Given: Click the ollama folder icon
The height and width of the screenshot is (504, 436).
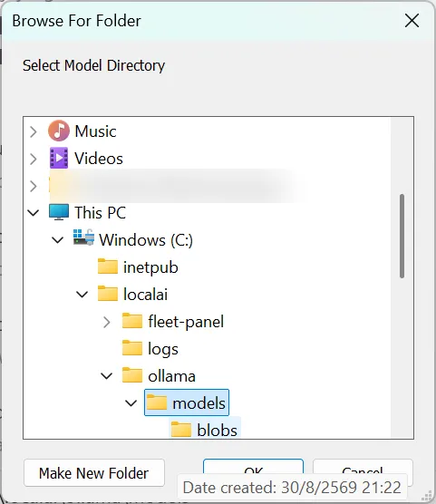Looking at the screenshot, I should pyautogui.click(x=132, y=375).
